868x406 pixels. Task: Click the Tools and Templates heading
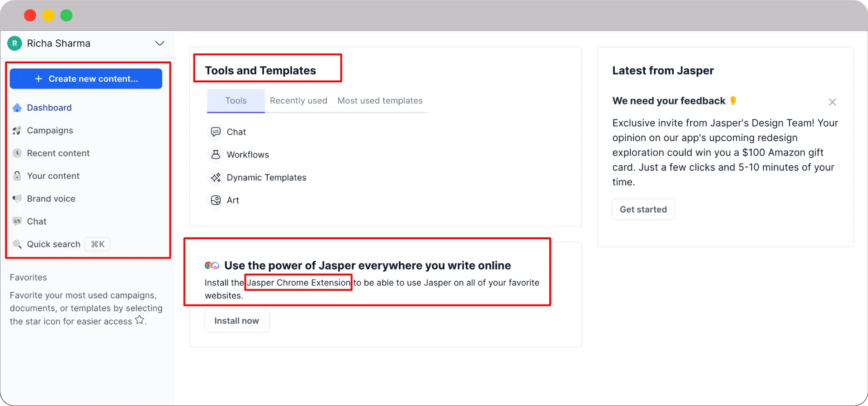[x=260, y=71]
